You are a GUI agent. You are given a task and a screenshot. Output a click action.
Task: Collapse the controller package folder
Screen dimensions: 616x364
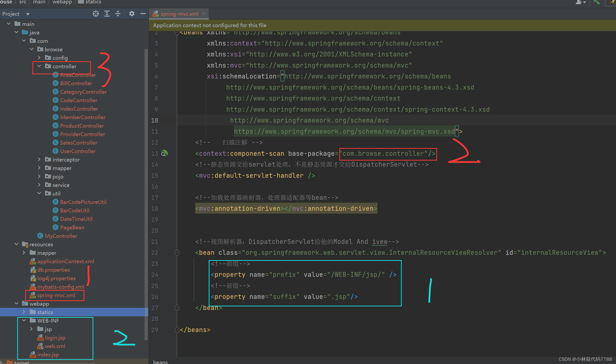(x=39, y=66)
